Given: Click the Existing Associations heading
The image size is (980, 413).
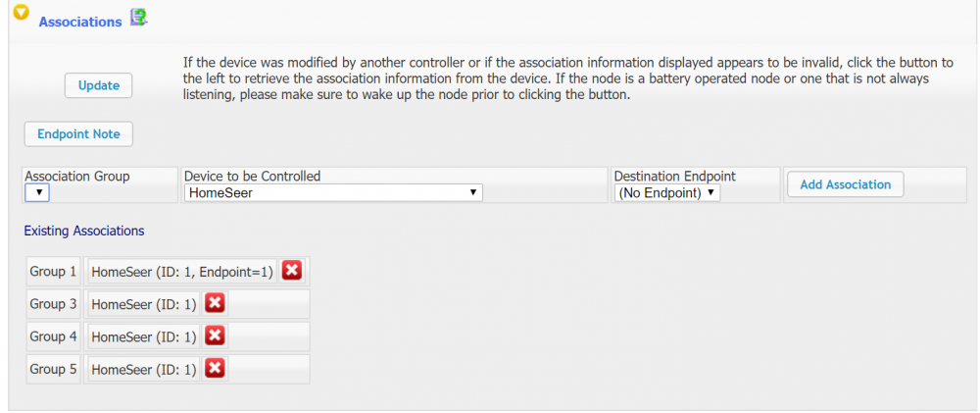Looking at the screenshot, I should pyautogui.click(x=84, y=231).
